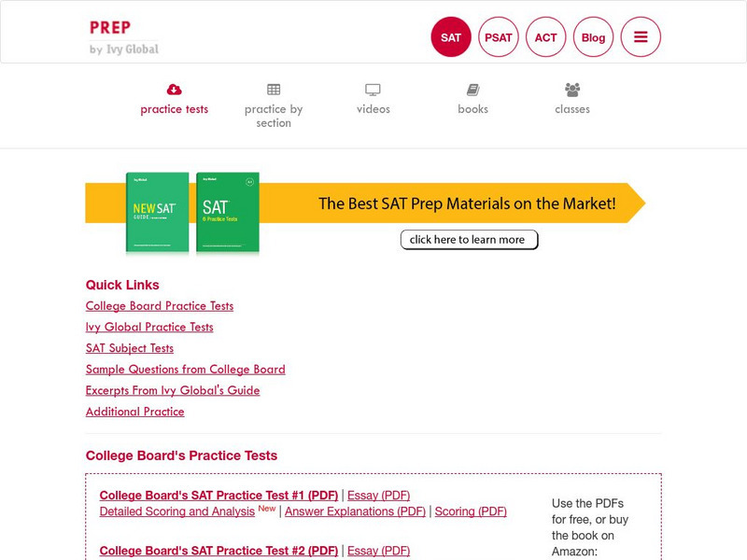This screenshot has height=560, width=747.
Task: Select the SAT circle tab
Action: coord(451,37)
